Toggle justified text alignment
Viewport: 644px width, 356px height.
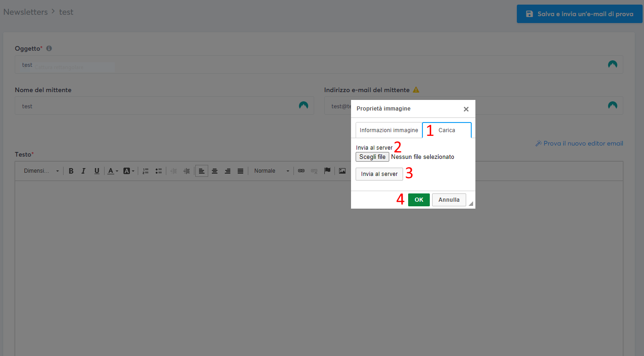coord(240,170)
